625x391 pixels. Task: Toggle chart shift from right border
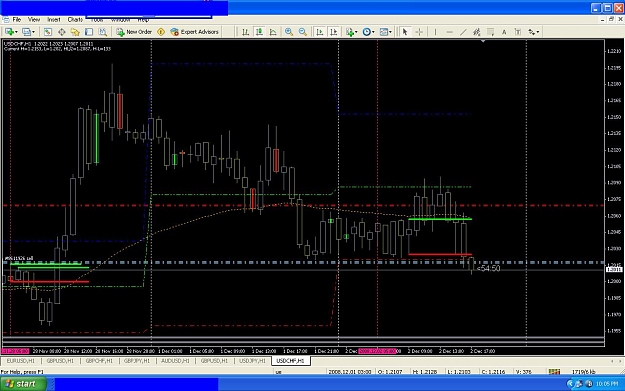[x=334, y=32]
